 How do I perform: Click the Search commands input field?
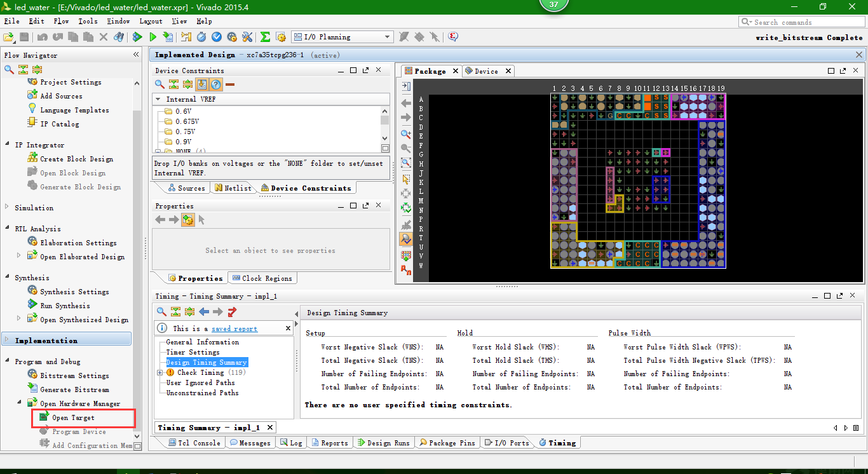[801, 22]
